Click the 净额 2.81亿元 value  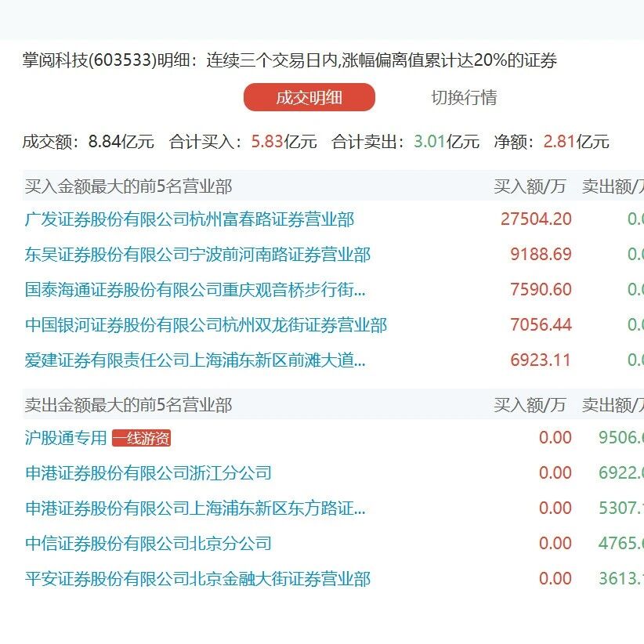pyautogui.click(x=577, y=142)
